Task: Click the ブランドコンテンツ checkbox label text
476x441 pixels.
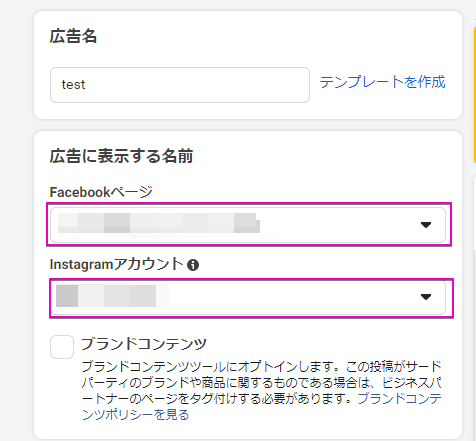Action: pos(144,344)
